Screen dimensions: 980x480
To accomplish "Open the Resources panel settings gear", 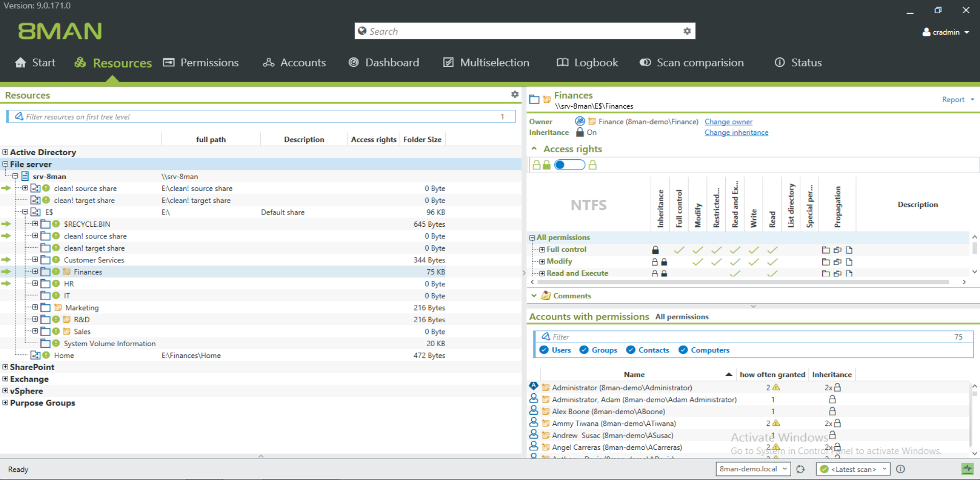I will tap(514, 94).
